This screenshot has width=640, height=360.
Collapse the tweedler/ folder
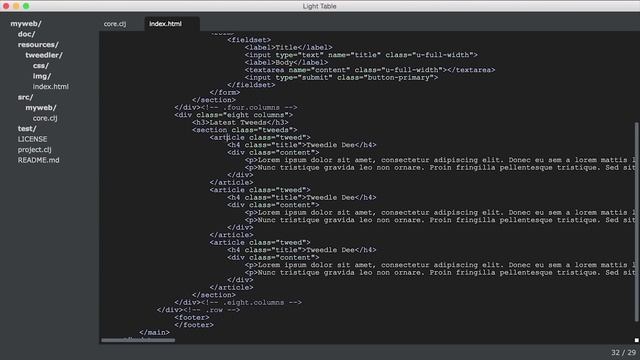pyautogui.click(x=44, y=55)
